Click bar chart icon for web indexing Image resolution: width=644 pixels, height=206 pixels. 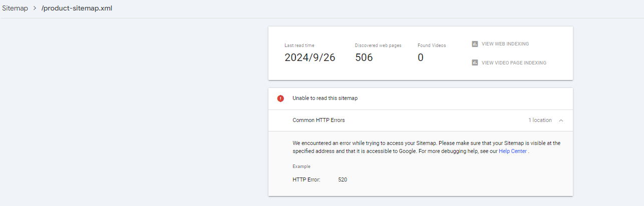pos(475,44)
